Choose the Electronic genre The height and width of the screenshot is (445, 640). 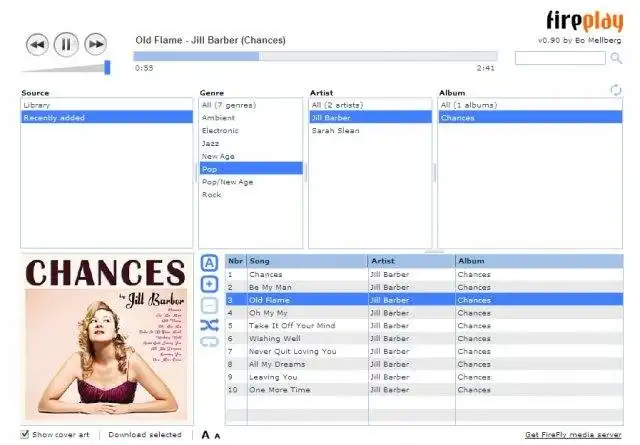pos(251,131)
